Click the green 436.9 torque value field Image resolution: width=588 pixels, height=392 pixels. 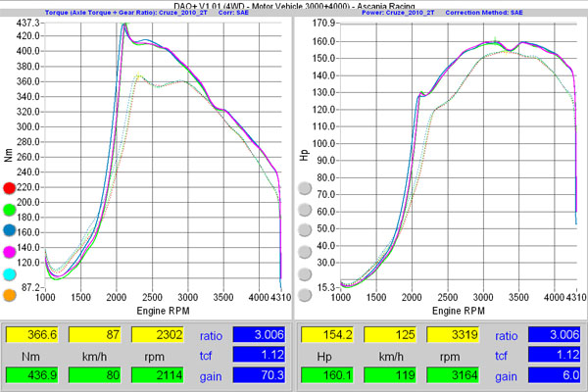point(33,373)
